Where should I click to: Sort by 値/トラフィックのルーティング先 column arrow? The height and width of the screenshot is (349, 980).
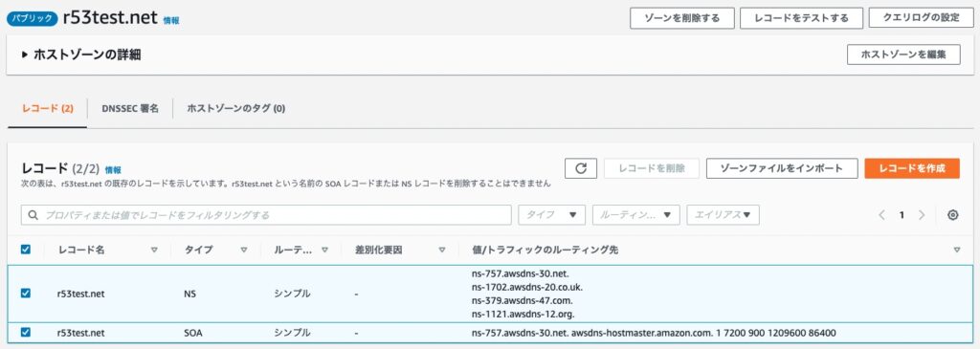point(957,250)
